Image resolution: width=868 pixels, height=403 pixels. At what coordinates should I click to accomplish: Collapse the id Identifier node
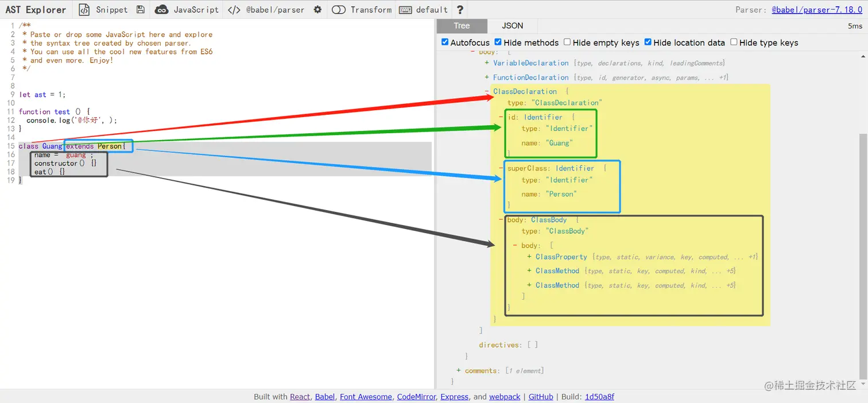(501, 117)
